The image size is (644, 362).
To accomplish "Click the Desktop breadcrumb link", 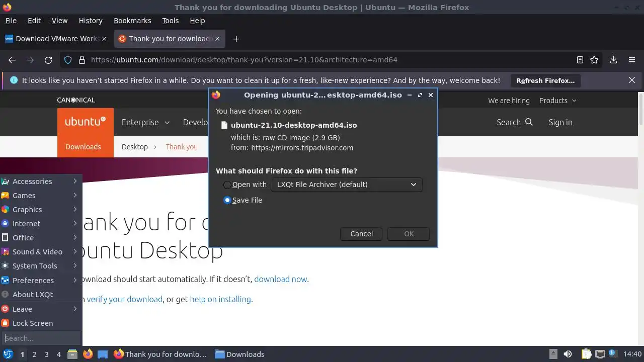I will [x=135, y=147].
